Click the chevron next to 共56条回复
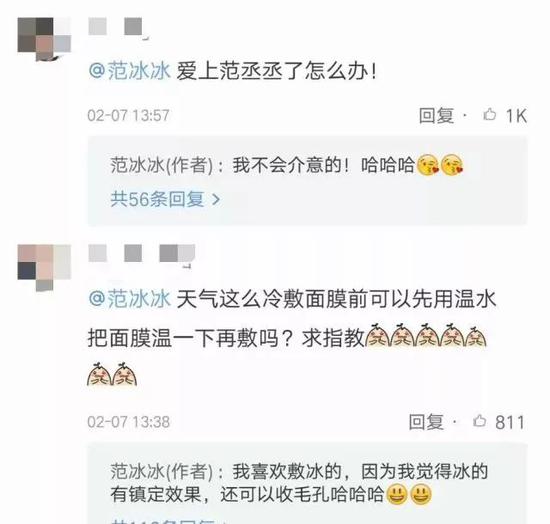550x524 pixels. 216,200
